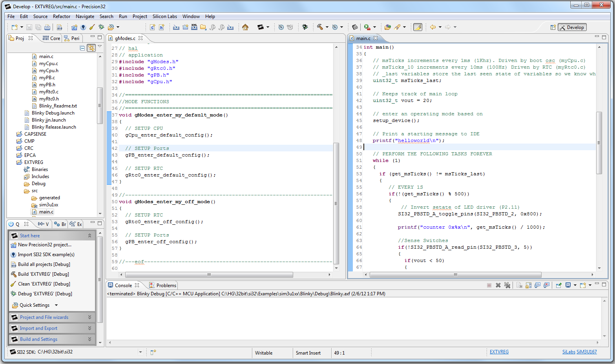Select main.c under src in project tree
This screenshot has height=364, width=615.
pyautogui.click(x=46, y=212)
